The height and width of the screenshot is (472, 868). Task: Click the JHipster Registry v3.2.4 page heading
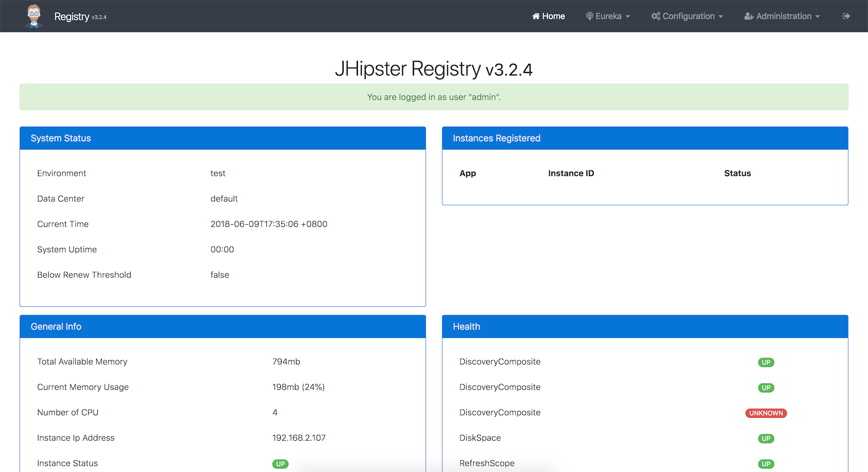(x=434, y=69)
